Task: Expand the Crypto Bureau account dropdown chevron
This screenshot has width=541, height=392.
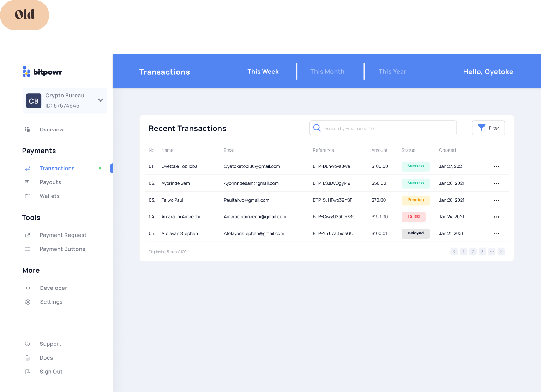Action: coord(101,100)
